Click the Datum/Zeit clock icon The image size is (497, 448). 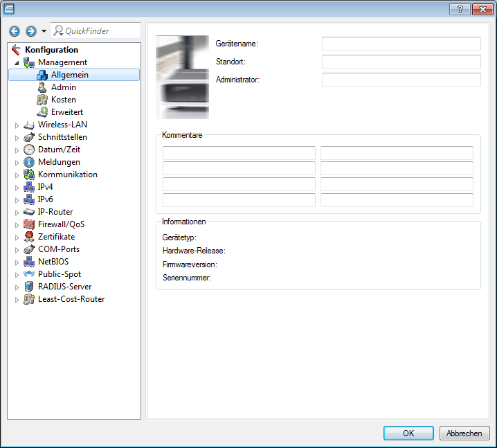pyautogui.click(x=29, y=150)
